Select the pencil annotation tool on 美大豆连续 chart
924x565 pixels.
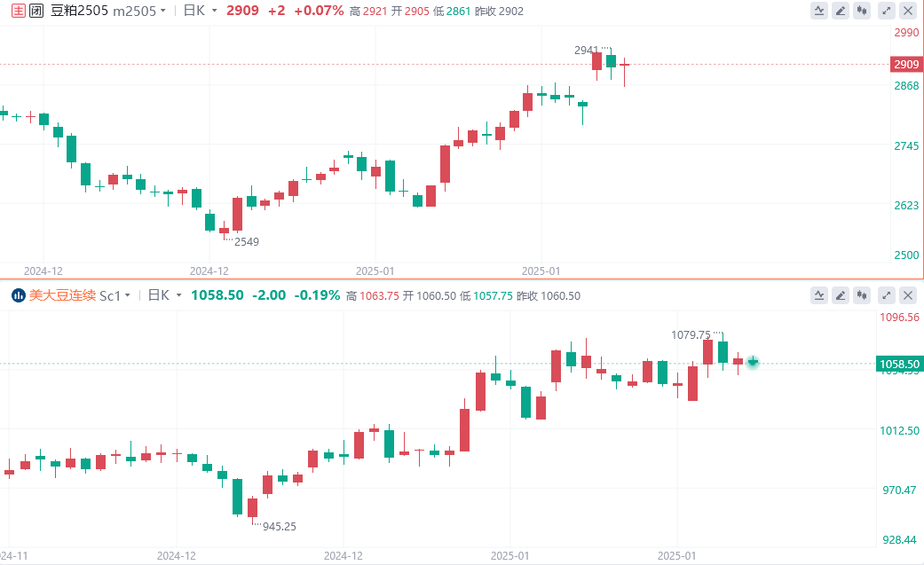[841, 295]
